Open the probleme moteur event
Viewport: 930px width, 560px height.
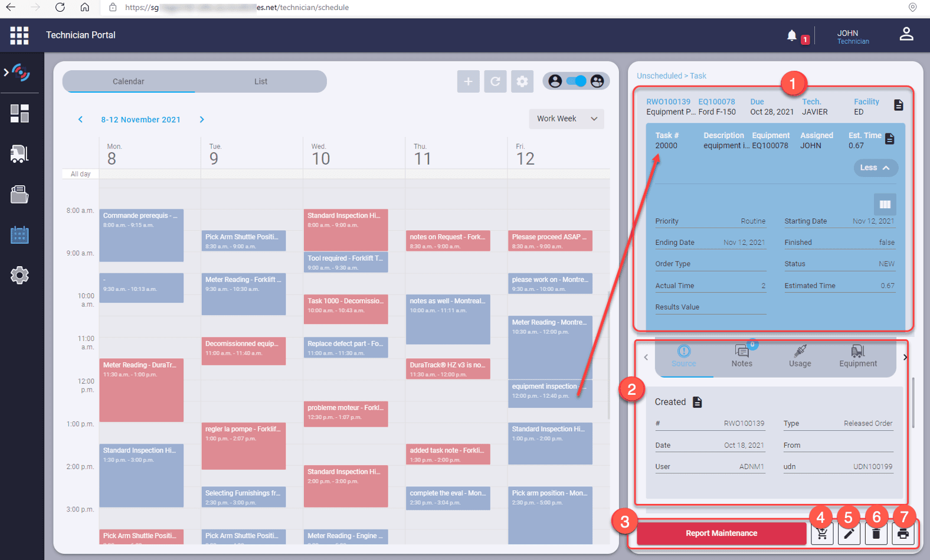(346, 414)
